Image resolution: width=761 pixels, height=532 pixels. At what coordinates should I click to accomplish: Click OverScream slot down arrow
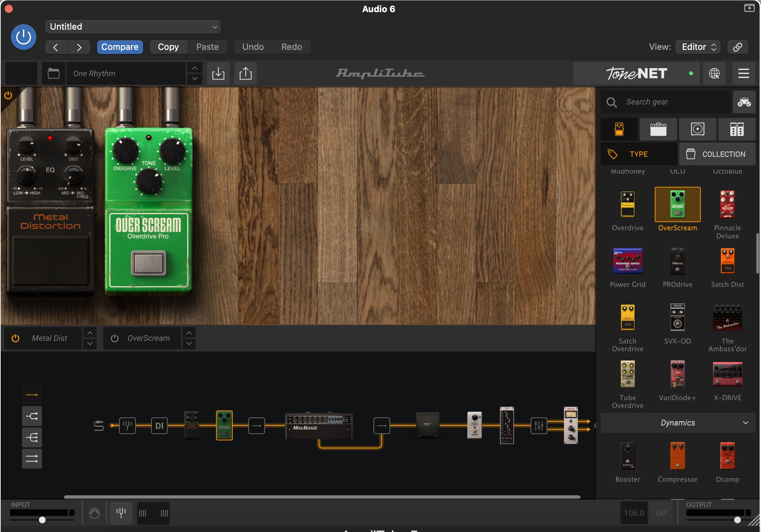[189, 344]
